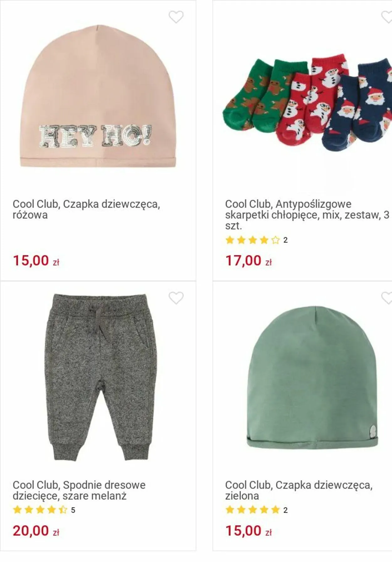Image resolution: width=392 pixels, height=562 pixels.
Task: Favorite the pink girl's hat with heart icon
Action: 176,17
